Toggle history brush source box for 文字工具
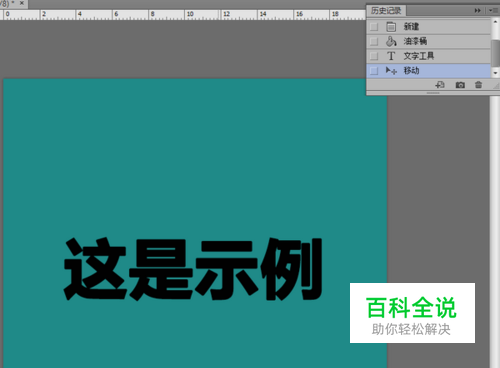 [x=374, y=56]
